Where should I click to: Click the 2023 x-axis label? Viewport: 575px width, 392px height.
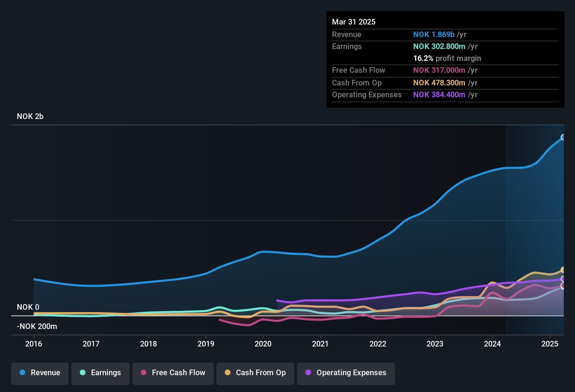tap(435, 344)
